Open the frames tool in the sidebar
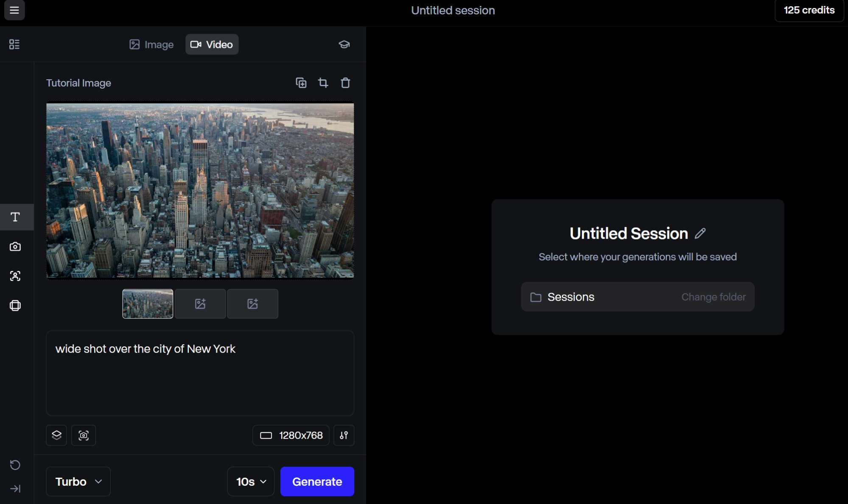 coord(15,306)
